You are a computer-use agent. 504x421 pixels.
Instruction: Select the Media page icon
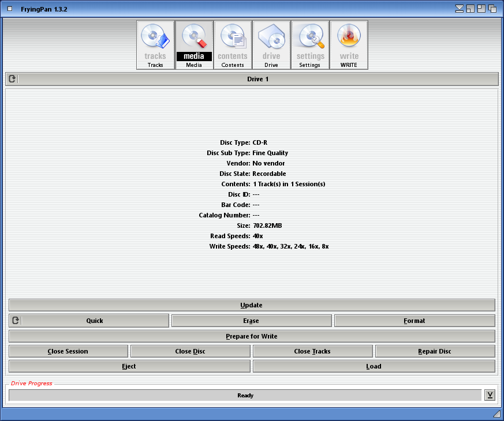pyautogui.click(x=194, y=45)
